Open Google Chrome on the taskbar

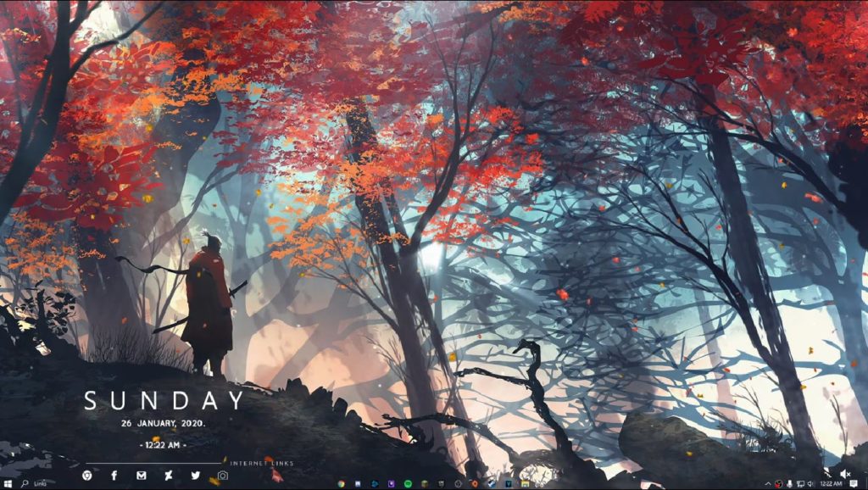point(342,483)
